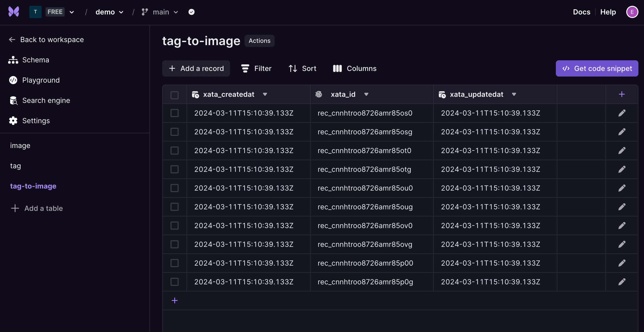Screen dimensions: 644x332
Task: Open the xata_createdat column menu
Action: (x=265, y=94)
